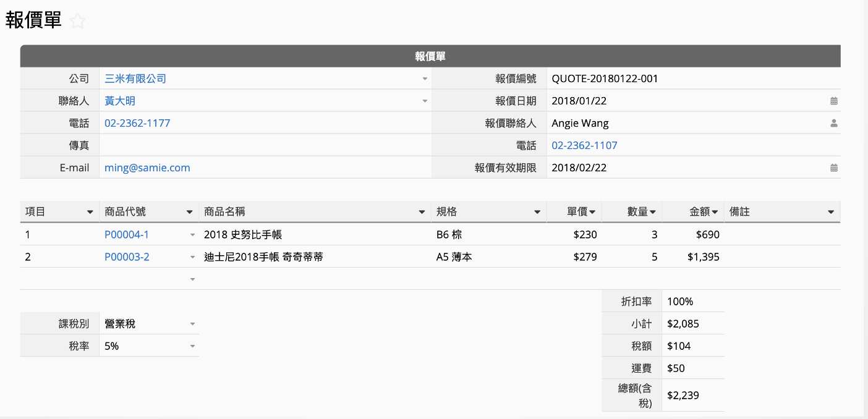Click the ming@samie.com email link
This screenshot has width=868, height=419.
pos(147,167)
